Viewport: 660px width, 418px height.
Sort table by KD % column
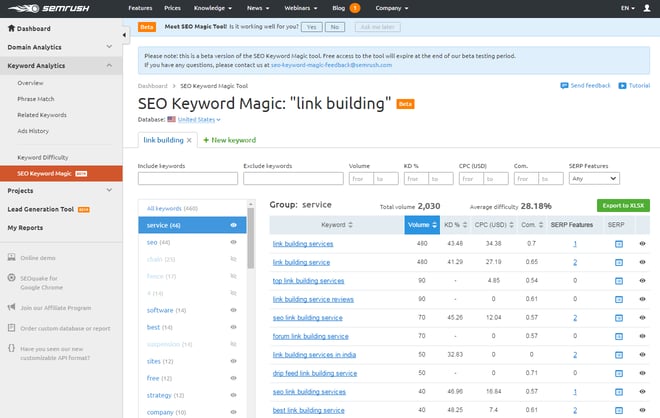click(455, 225)
